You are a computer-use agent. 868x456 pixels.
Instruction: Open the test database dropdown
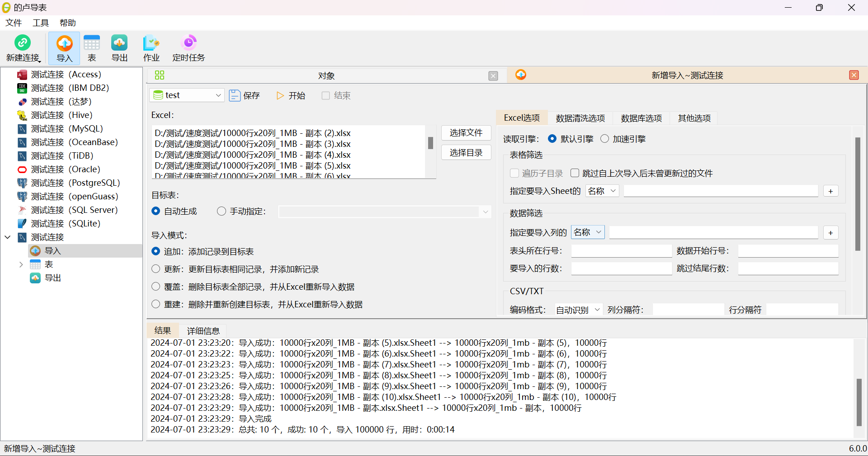point(187,95)
